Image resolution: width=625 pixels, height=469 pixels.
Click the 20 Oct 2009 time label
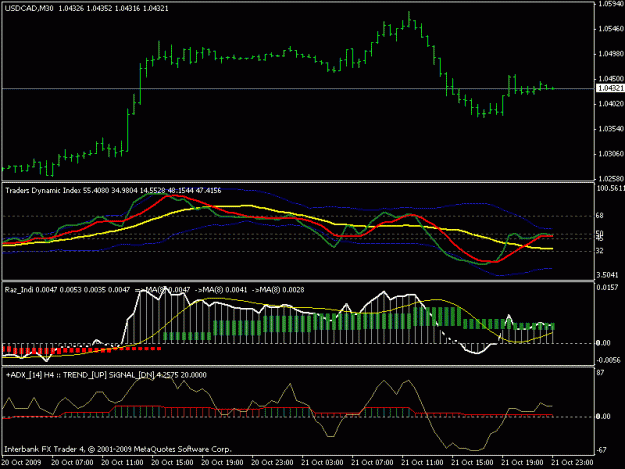22,462
